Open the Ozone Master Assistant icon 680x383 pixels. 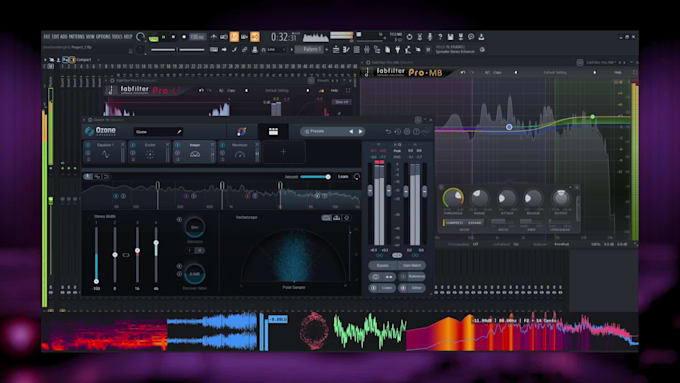pyautogui.click(x=241, y=131)
